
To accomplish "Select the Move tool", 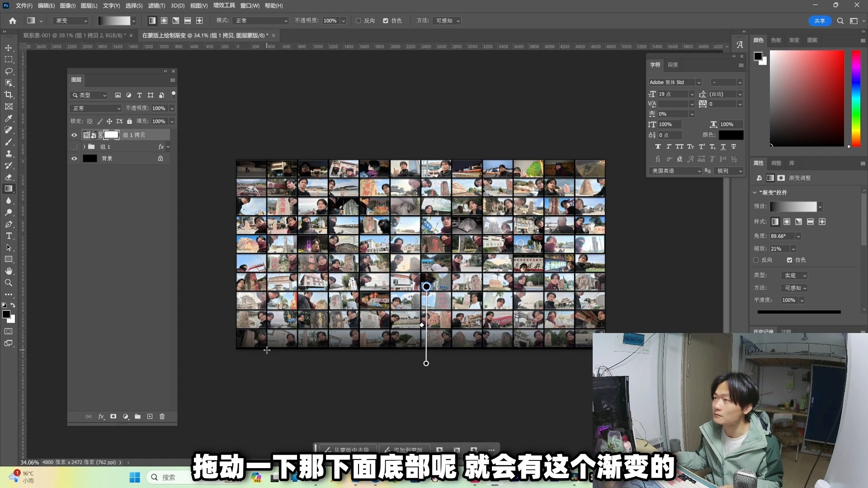I will (9, 48).
